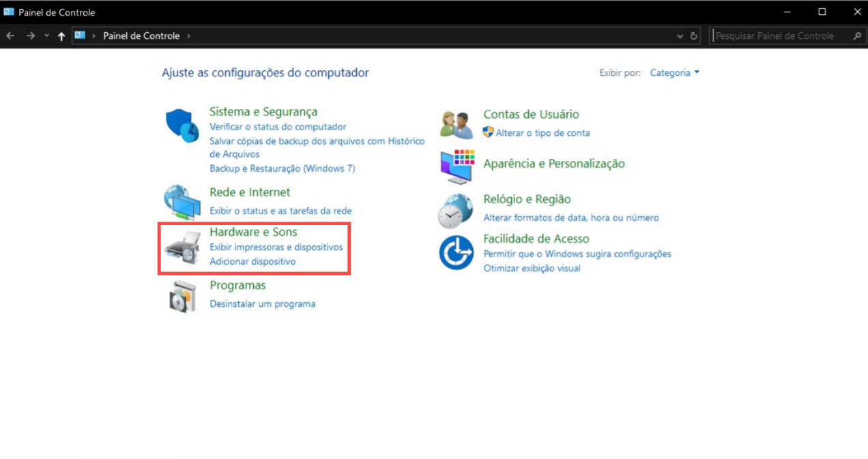Open the Hardware e Sons heading
This screenshot has width=868, height=459.
[x=253, y=232]
